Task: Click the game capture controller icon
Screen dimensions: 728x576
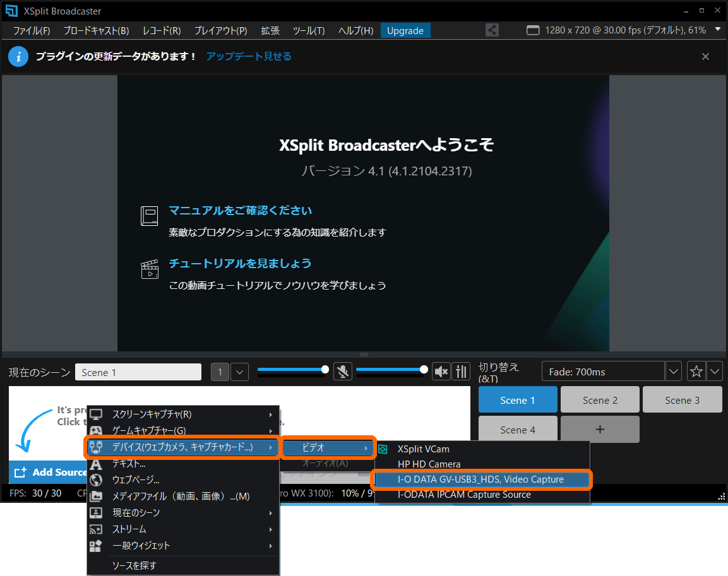Action: [x=96, y=430]
